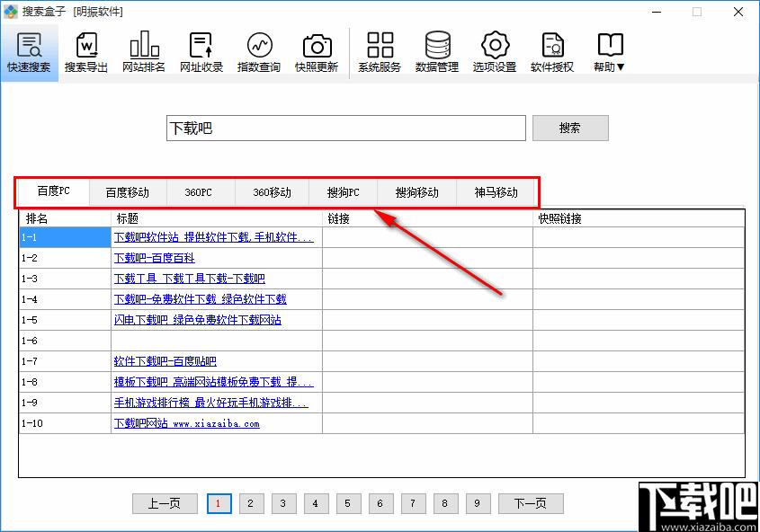Screen dimensions: 760x532
Task: Go to the previous page with 上一页
Action: point(165,503)
